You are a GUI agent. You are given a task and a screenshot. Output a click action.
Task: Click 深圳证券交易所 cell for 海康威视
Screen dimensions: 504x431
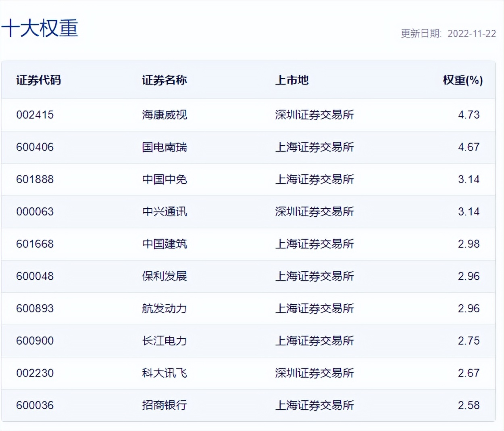pyautogui.click(x=314, y=115)
